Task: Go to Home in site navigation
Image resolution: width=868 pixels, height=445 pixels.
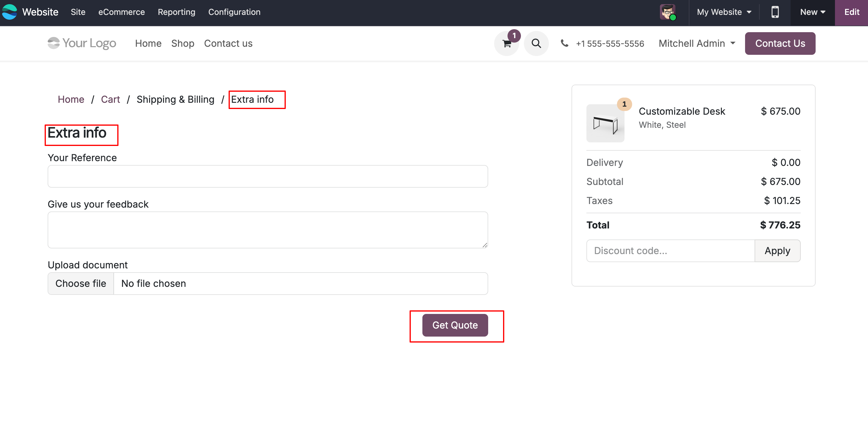Action: point(148,43)
